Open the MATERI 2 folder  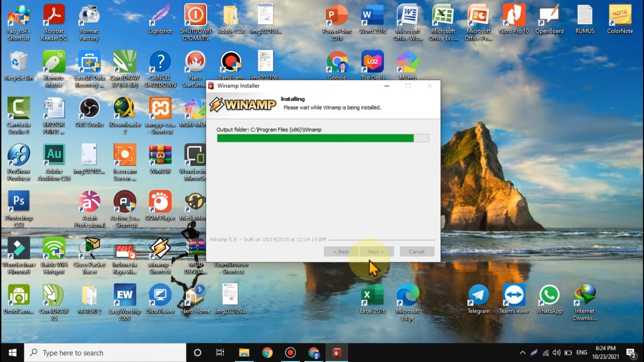pyautogui.click(x=89, y=300)
